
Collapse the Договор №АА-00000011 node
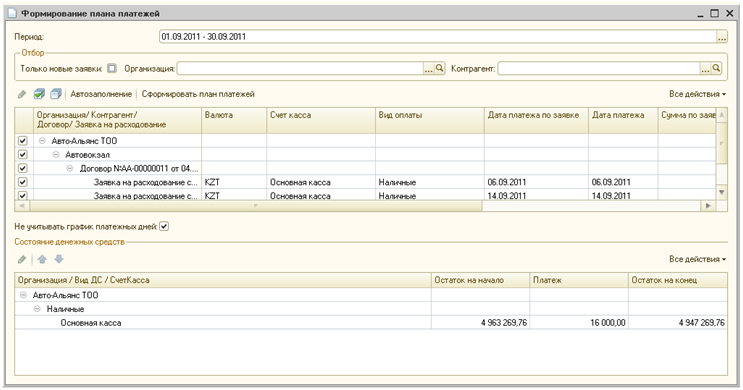click(x=70, y=168)
